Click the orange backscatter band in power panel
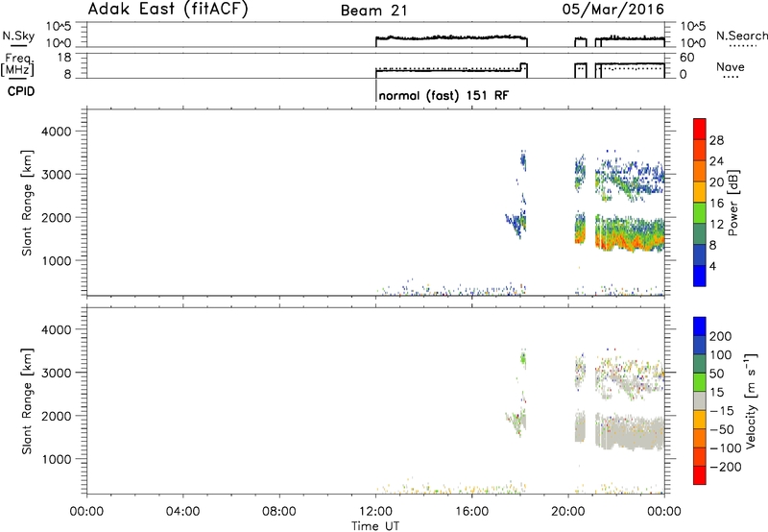Screen dimensions: 768x532 (630, 242)
